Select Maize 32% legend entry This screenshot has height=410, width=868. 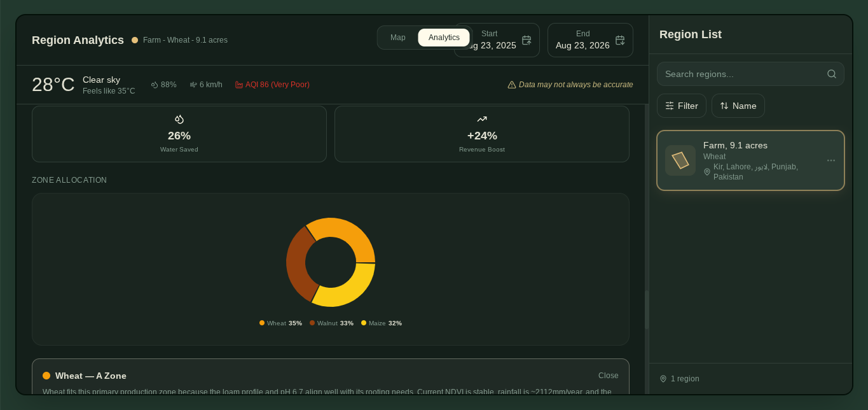[x=382, y=323]
